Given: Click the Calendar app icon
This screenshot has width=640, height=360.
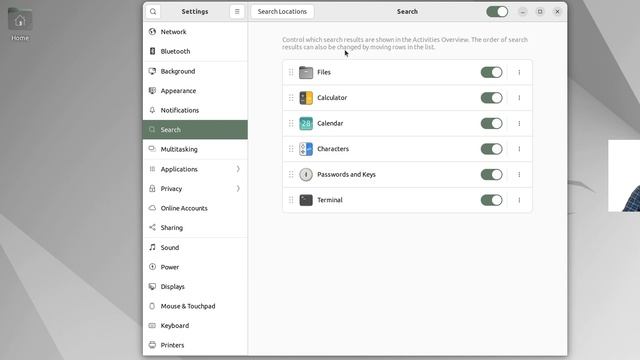Looking at the screenshot, I should pyautogui.click(x=306, y=123).
